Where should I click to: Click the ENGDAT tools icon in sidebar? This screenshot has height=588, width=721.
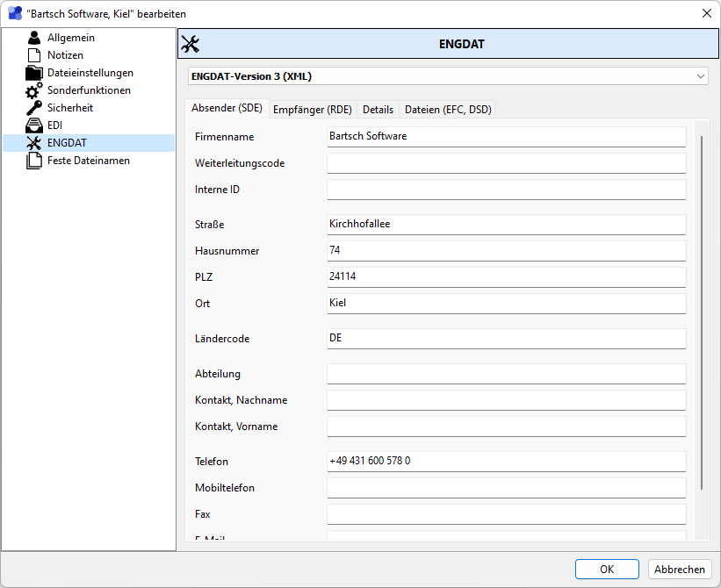point(34,143)
